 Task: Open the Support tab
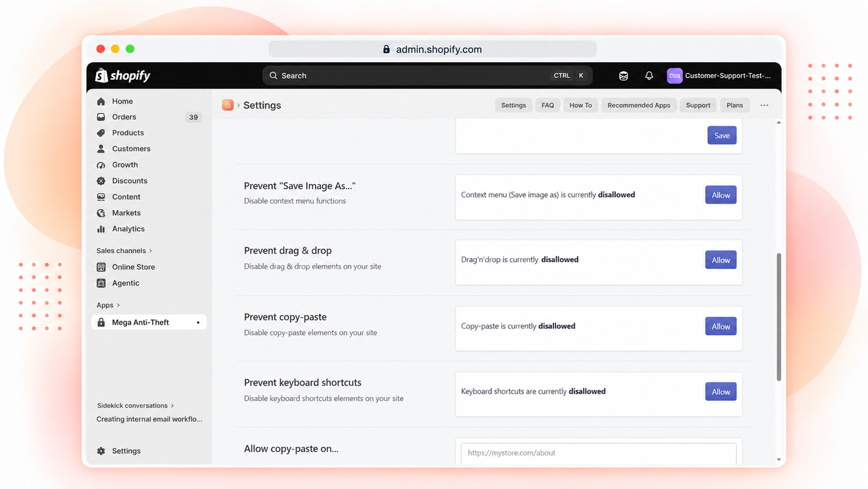coord(698,105)
